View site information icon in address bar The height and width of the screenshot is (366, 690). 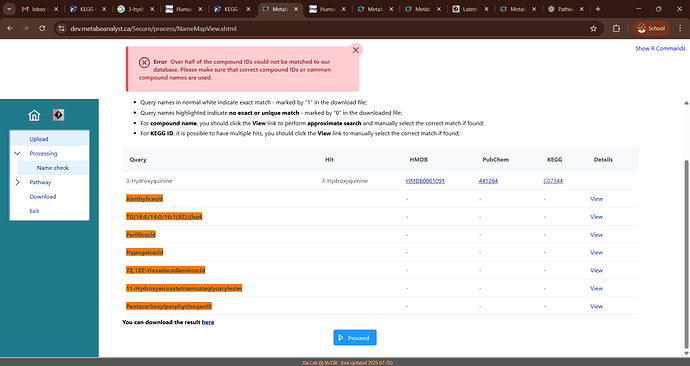click(x=61, y=29)
